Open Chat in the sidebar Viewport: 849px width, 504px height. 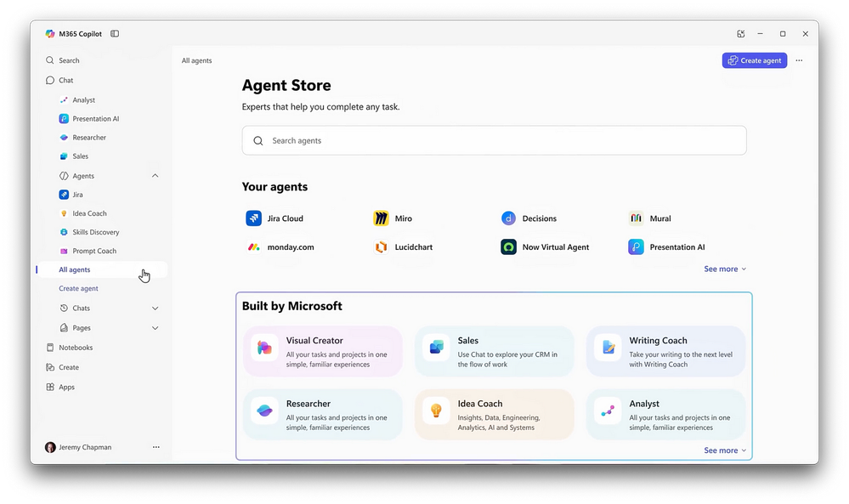(66, 80)
